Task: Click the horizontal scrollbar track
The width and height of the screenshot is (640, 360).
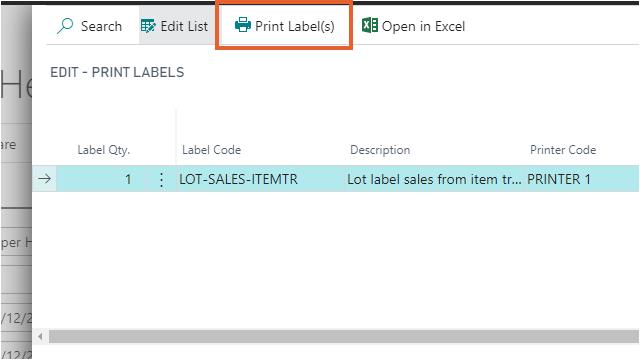Action: coord(344,337)
